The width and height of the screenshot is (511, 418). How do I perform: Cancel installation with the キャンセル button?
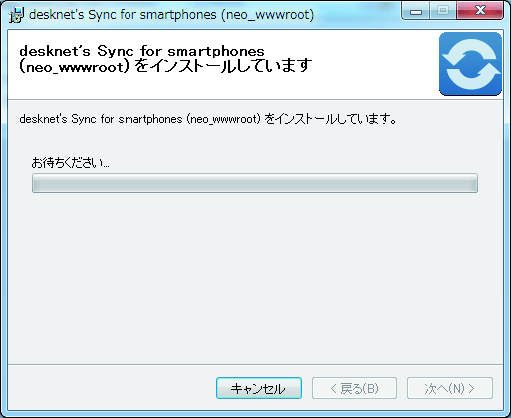click(259, 388)
